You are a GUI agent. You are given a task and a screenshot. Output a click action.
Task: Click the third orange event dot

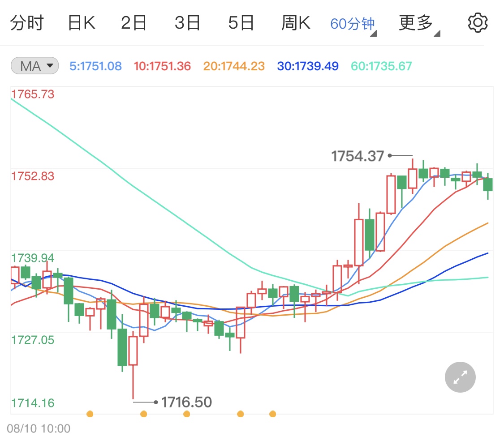point(186,414)
